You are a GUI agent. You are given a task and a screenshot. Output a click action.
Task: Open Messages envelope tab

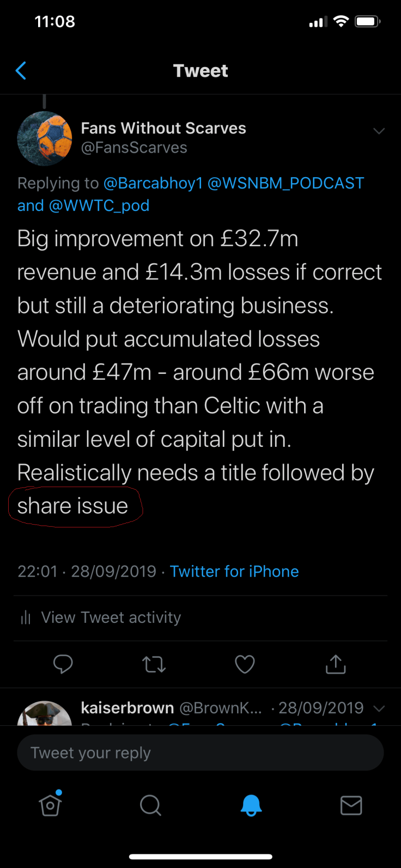click(x=351, y=805)
